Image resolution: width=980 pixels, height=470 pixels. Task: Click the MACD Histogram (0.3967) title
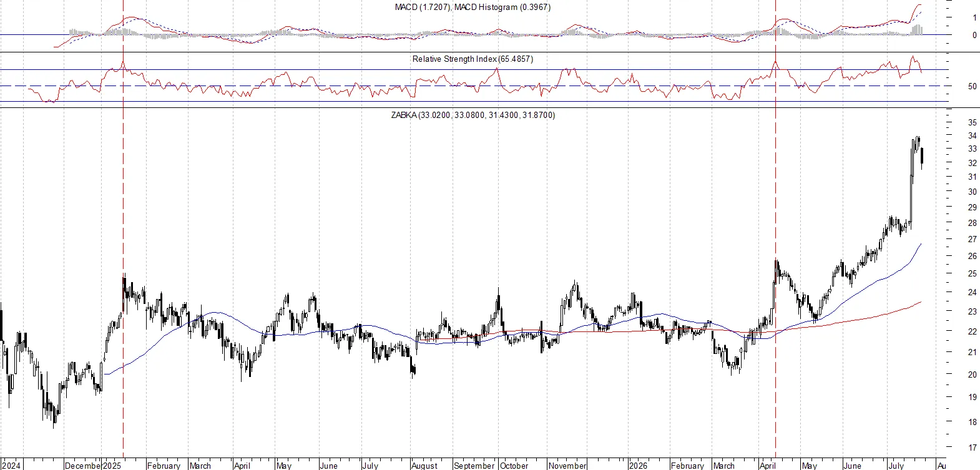point(502,7)
